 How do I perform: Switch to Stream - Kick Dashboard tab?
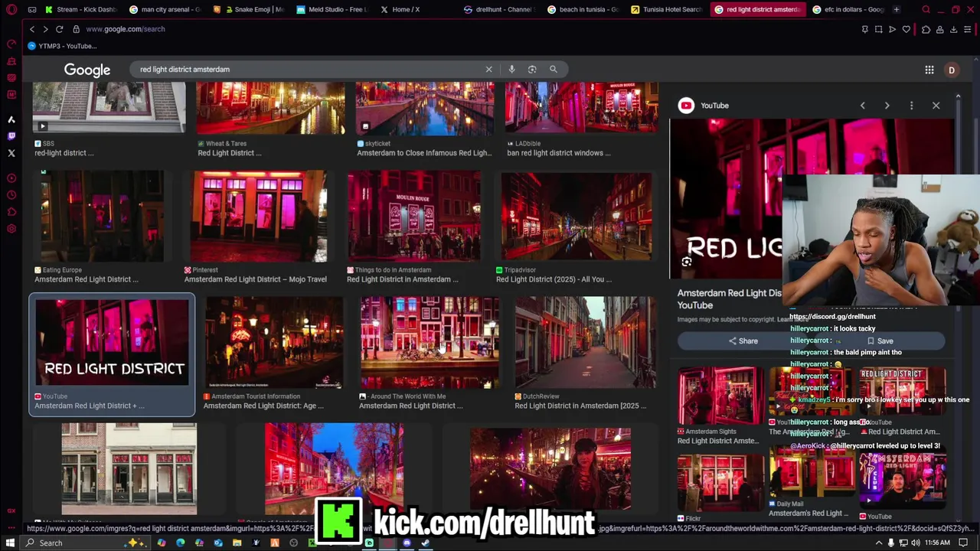coord(80,9)
